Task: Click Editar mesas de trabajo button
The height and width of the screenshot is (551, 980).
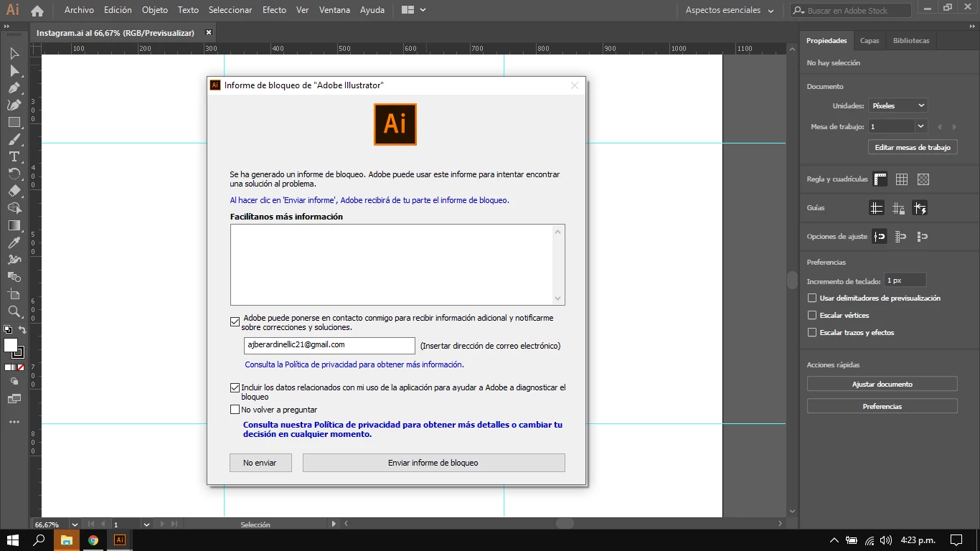Action: (x=913, y=147)
